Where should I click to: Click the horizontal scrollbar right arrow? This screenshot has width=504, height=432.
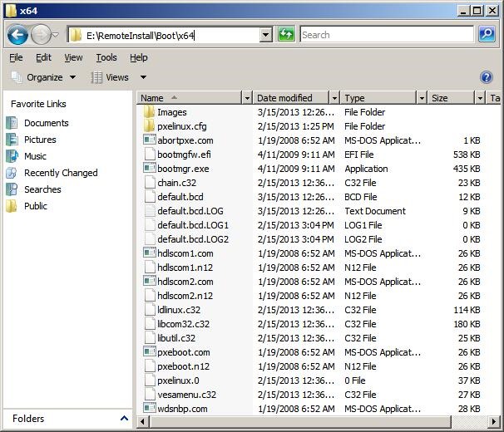click(x=494, y=421)
